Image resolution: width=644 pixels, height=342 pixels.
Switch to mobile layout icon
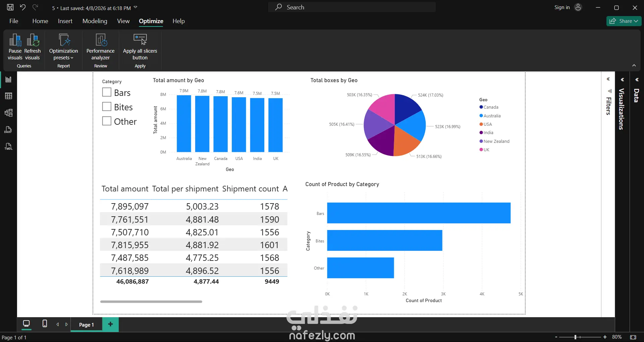tap(45, 324)
